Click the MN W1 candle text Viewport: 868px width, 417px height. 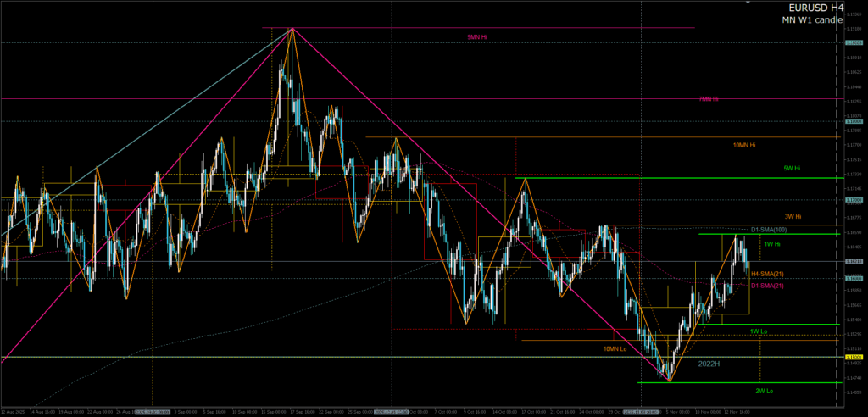[x=811, y=19]
